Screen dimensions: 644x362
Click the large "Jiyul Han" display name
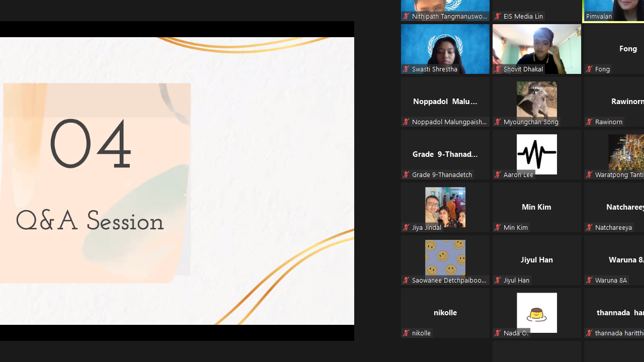pyautogui.click(x=537, y=260)
